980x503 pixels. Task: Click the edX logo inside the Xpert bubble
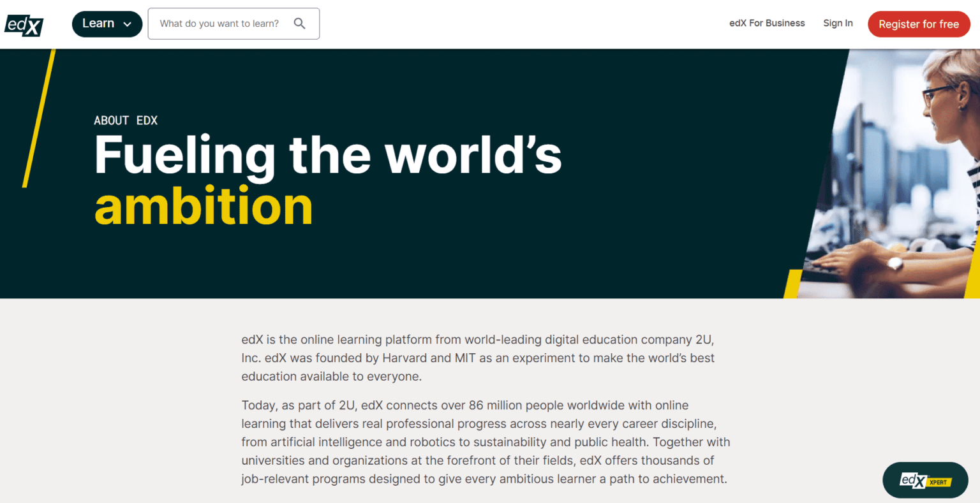tap(914, 480)
